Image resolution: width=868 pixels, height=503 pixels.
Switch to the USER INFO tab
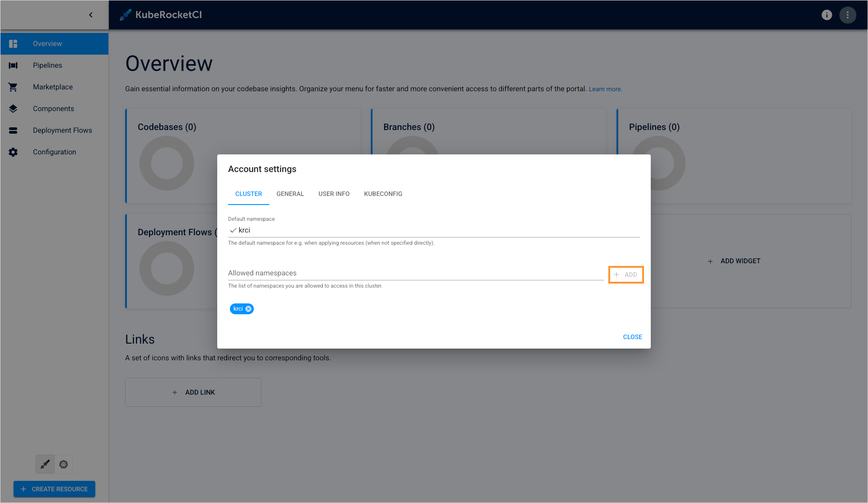tap(334, 194)
